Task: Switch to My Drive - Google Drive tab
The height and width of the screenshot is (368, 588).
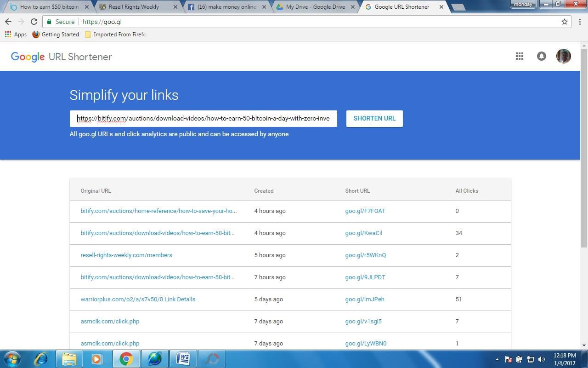Action: pos(315,7)
